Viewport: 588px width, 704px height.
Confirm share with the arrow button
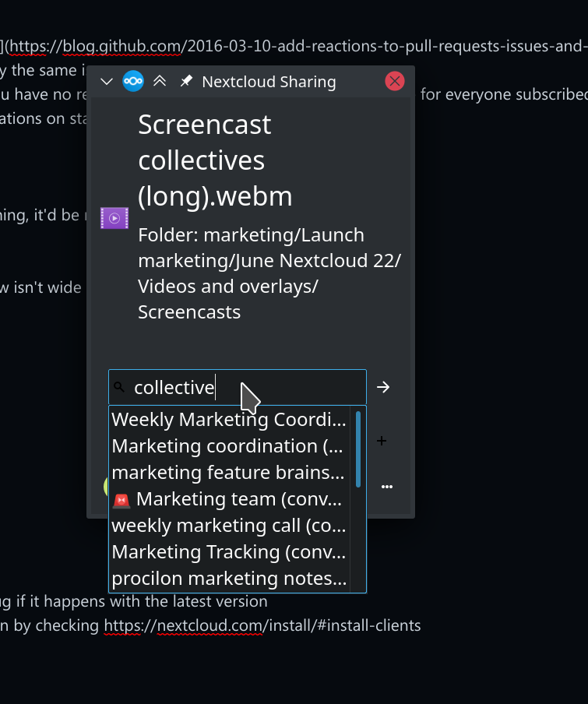383,387
